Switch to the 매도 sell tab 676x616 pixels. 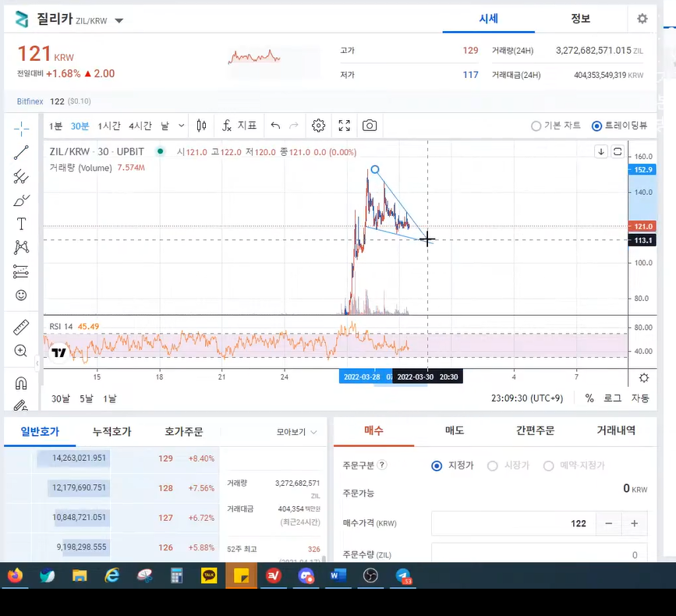[455, 430]
